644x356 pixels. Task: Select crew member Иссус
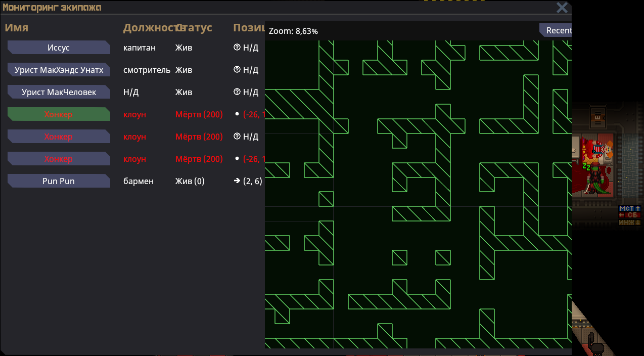click(x=59, y=48)
